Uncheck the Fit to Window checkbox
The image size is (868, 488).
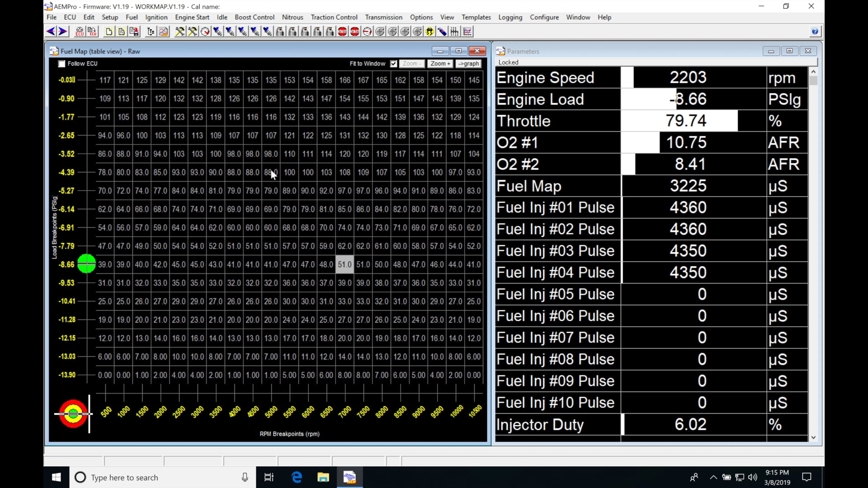(x=394, y=64)
